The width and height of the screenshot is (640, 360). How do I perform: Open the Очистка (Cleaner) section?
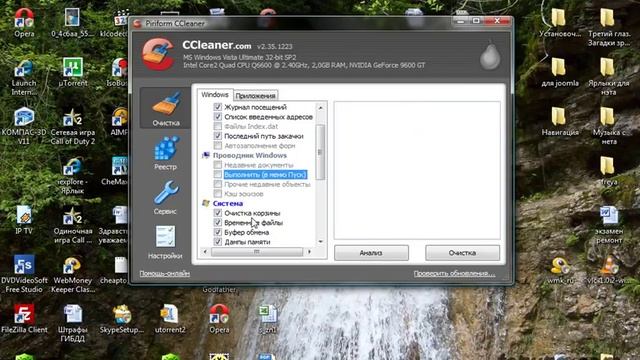[165, 108]
